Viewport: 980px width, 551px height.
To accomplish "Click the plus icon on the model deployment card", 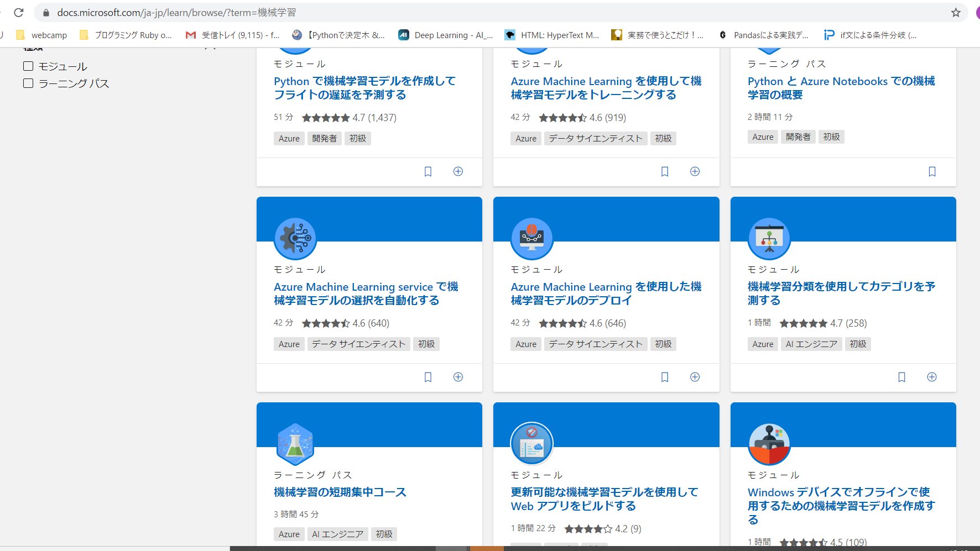I will click(x=695, y=377).
